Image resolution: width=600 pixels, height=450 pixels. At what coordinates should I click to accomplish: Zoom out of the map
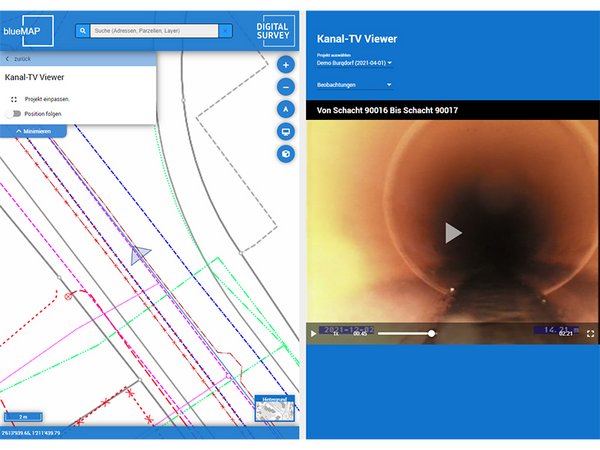coord(286,87)
